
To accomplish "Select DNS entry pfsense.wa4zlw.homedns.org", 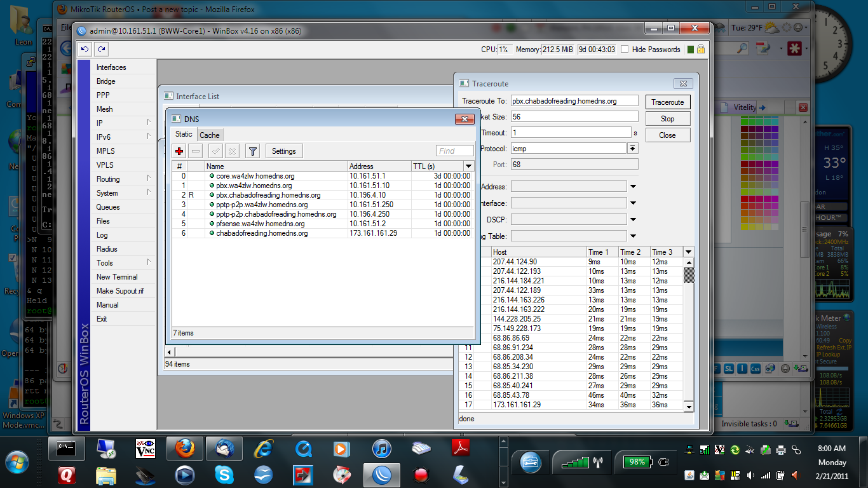I will coord(323,224).
